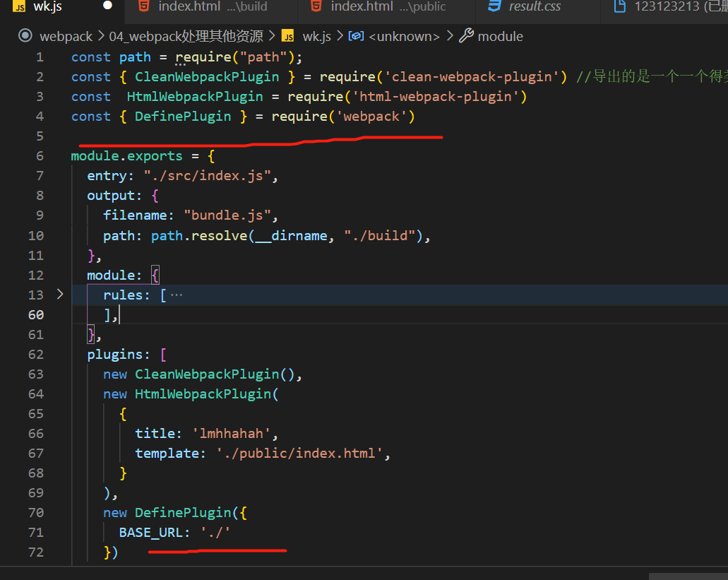The width and height of the screenshot is (728, 580).
Task: Click the opening brace after module: on line 12
Action: (155, 275)
